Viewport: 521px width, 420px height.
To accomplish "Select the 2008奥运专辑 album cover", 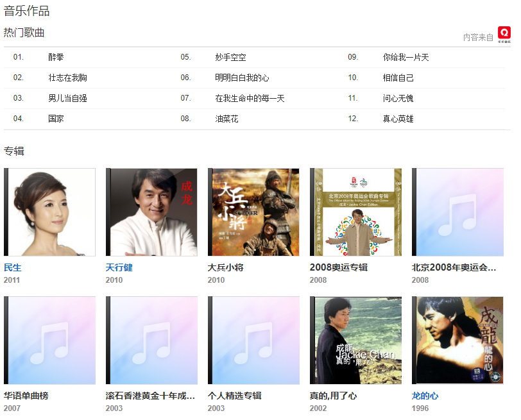I will [x=356, y=212].
